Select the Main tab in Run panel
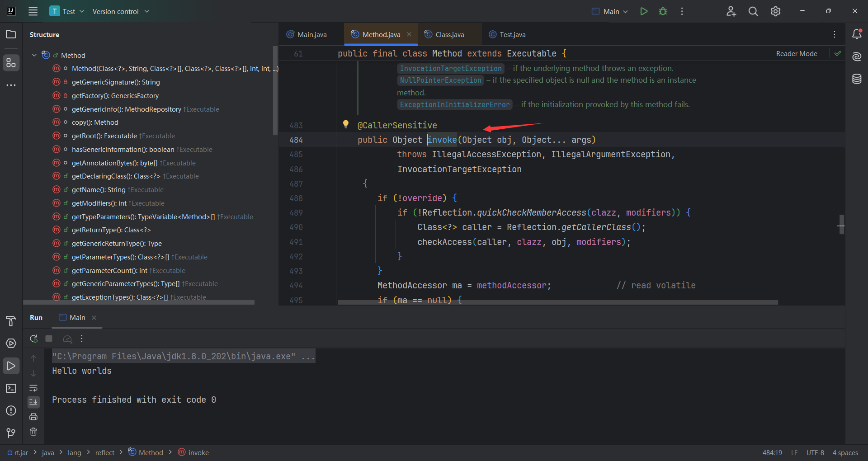 [x=72, y=318]
